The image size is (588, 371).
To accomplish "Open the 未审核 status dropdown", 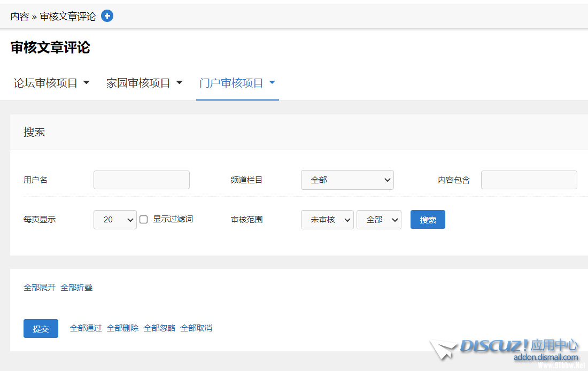I will (x=327, y=220).
